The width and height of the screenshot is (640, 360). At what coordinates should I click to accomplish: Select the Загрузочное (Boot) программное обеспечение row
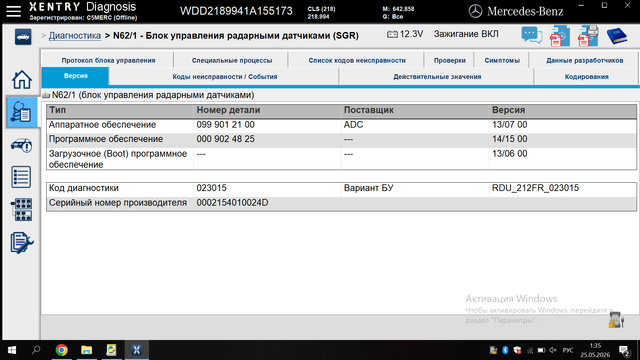pos(341,159)
